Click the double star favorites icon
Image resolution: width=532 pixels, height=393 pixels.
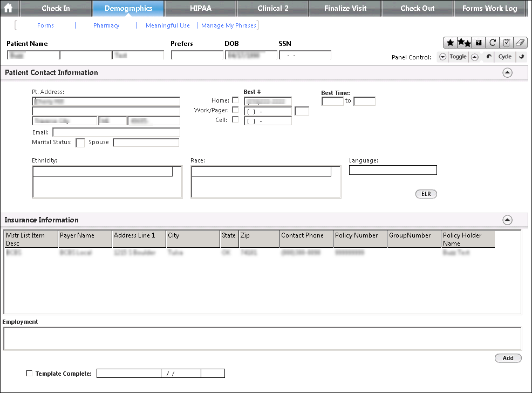click(464, 43)
